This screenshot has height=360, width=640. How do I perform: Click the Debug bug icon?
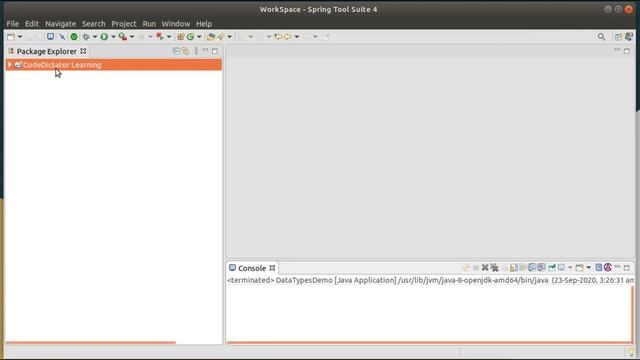coord(86,37)
